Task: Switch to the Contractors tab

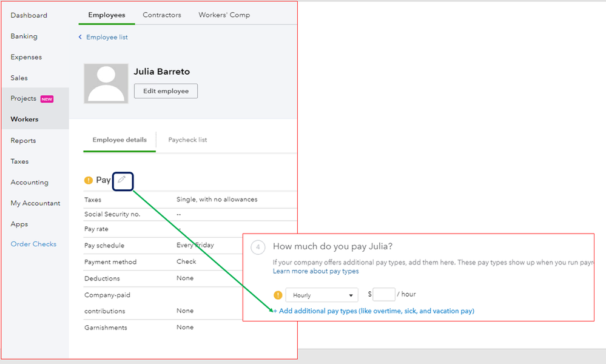Action: [162, 15]
